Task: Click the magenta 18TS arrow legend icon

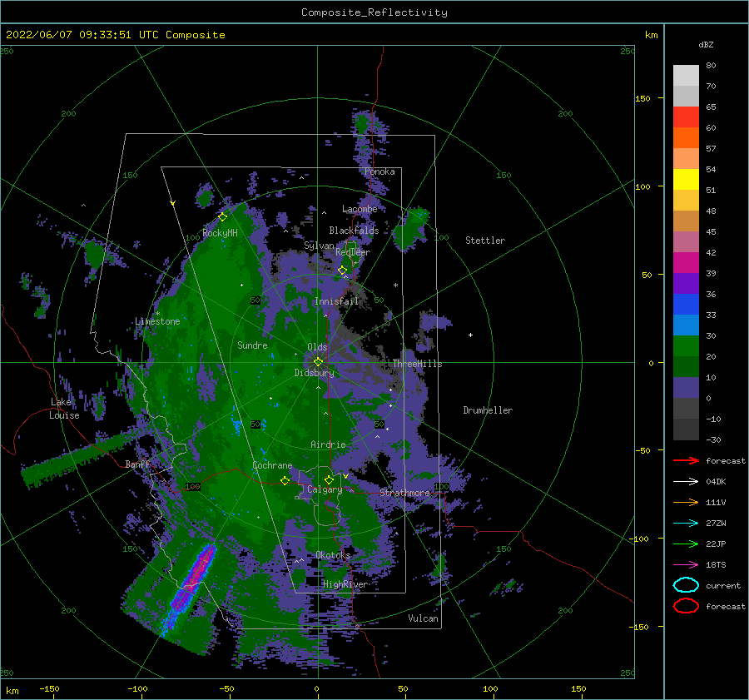Action: point(686,565)
